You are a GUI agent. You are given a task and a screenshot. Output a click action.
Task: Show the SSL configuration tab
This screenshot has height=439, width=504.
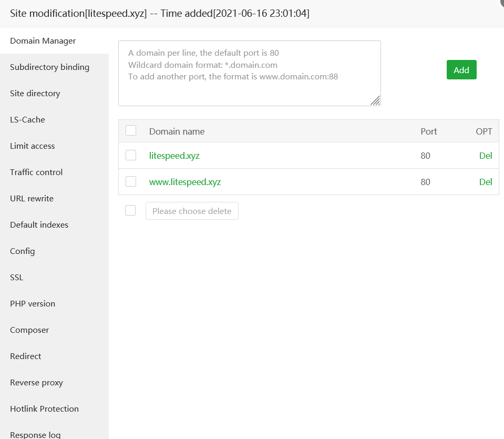[x=17, y=278]
